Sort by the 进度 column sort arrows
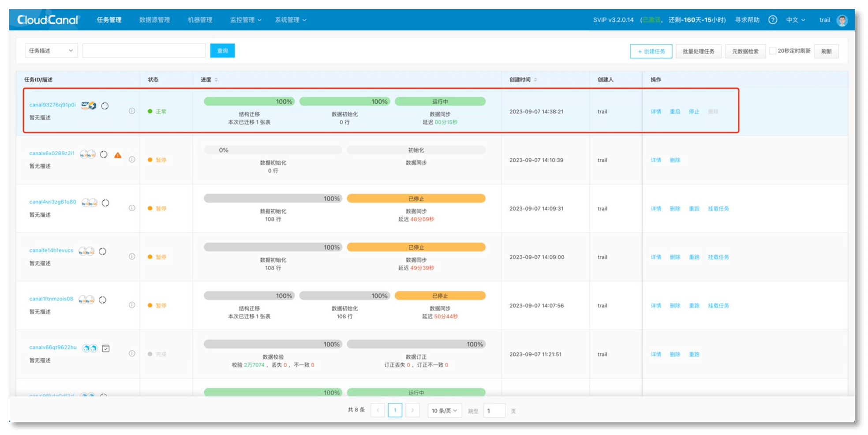The width and height of the screenshot is (868, 435). point(216,80)
